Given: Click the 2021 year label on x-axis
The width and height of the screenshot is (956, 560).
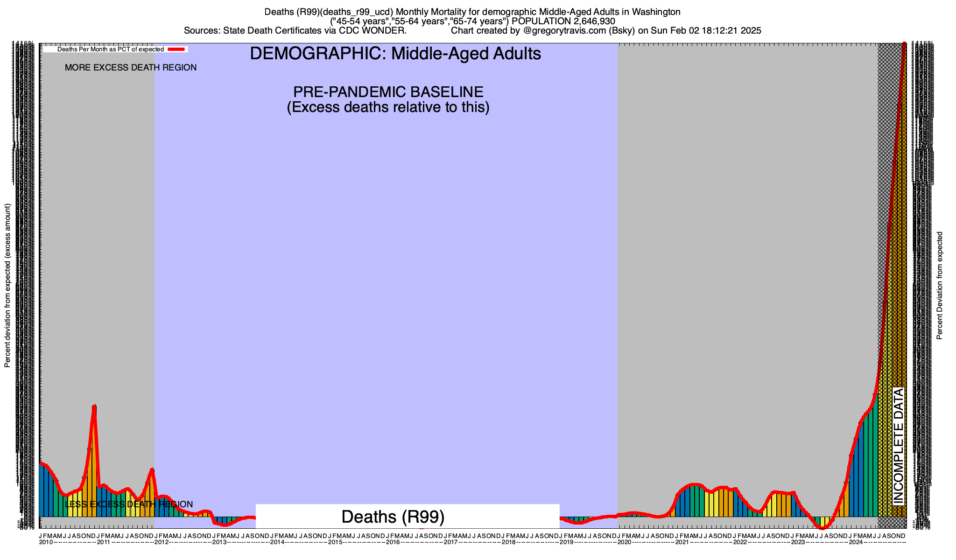Looking at the screenshot, I should [682, 542].
